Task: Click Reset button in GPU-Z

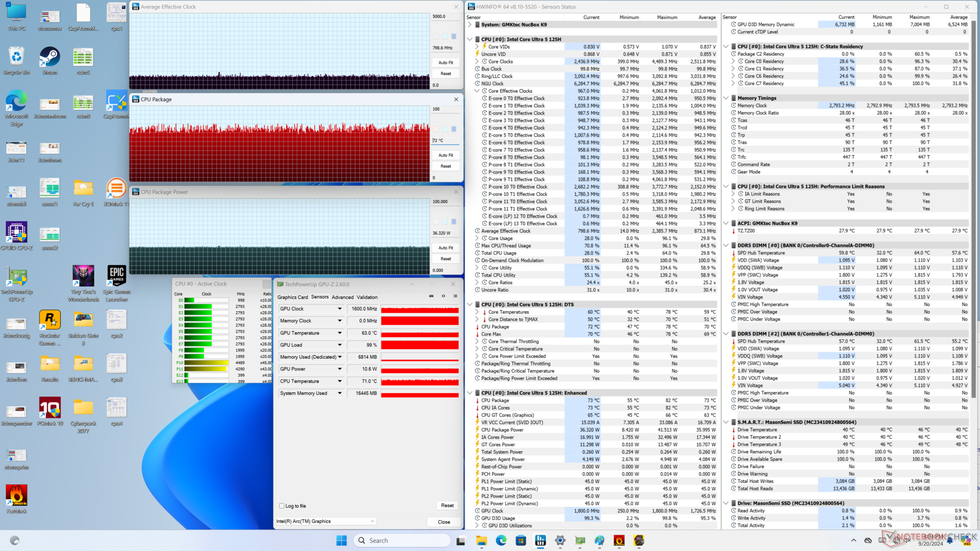Action: pyautogui.click(x=447, y=505)
